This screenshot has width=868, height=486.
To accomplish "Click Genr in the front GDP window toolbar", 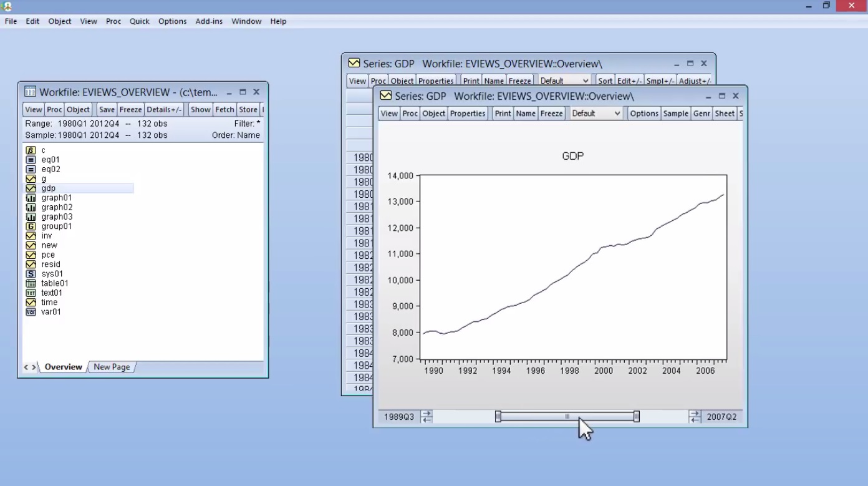I will coord(702,114).
